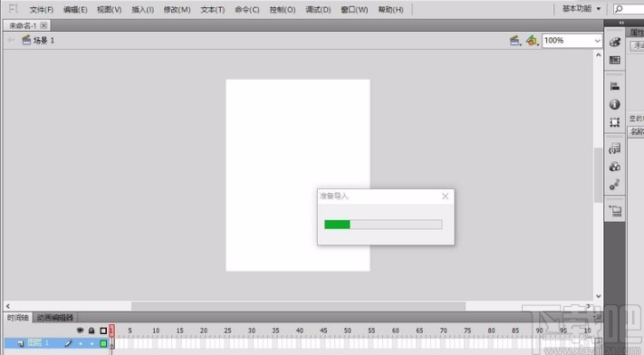Open the 基本功能 workspace dropdown
This screenshot has height=355, width=644.
(582, 9)
